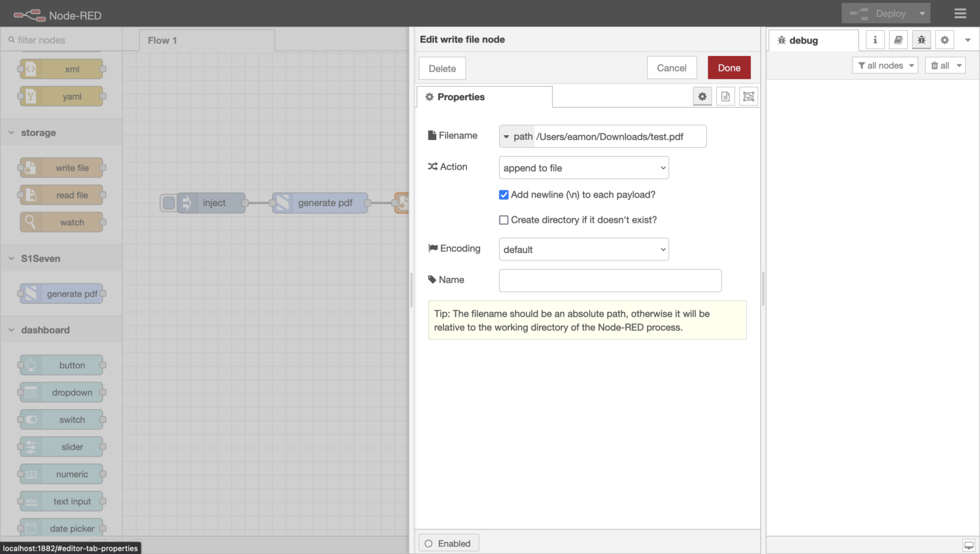Open the node appearance tab icon
Viewport: 980px width, 554px height.
(x=748, y=97)
